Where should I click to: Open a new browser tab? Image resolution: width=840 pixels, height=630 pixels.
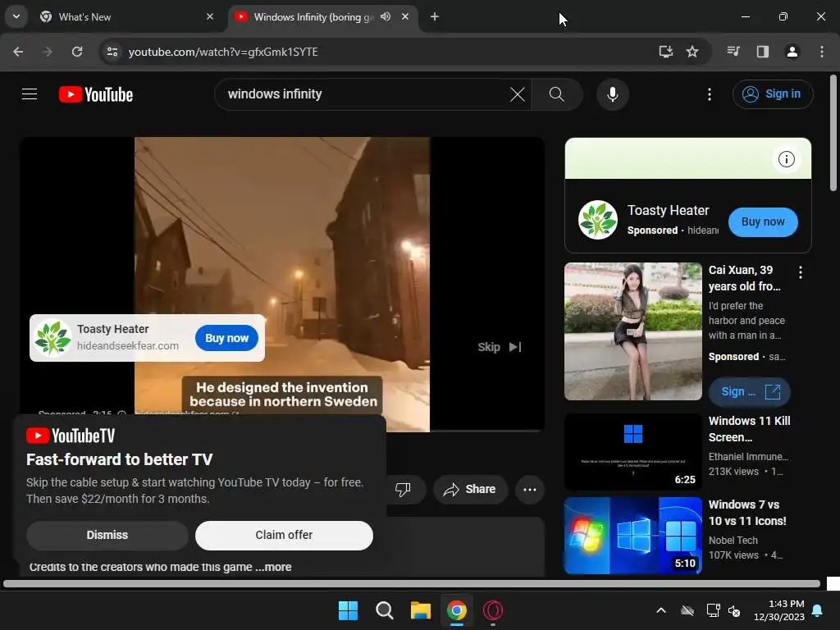coord(435,16)
